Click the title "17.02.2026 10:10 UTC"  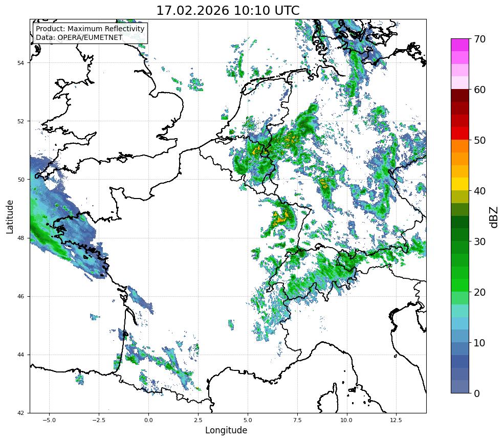point(228,11)
